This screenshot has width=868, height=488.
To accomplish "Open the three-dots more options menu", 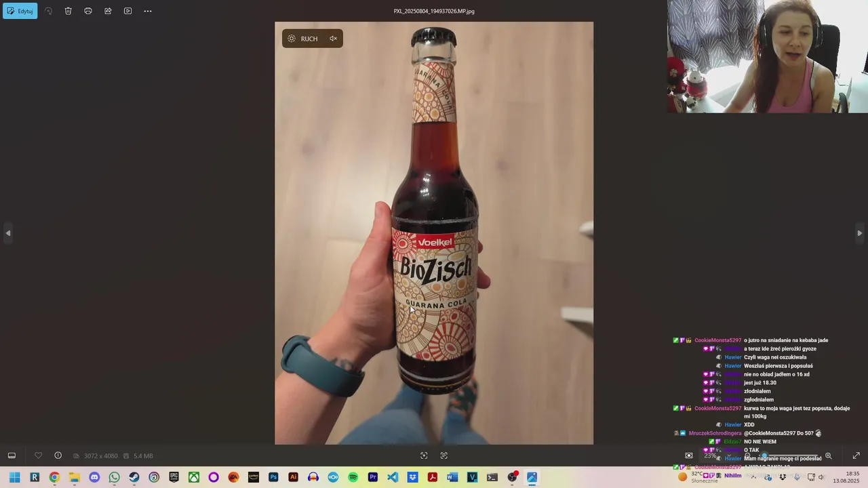I will pyautogui.click(x=148, y=11).
